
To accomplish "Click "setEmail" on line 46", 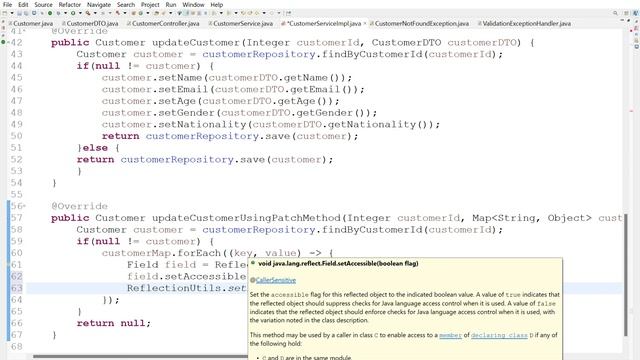I will pyautogui.click(x=183, y=89).
